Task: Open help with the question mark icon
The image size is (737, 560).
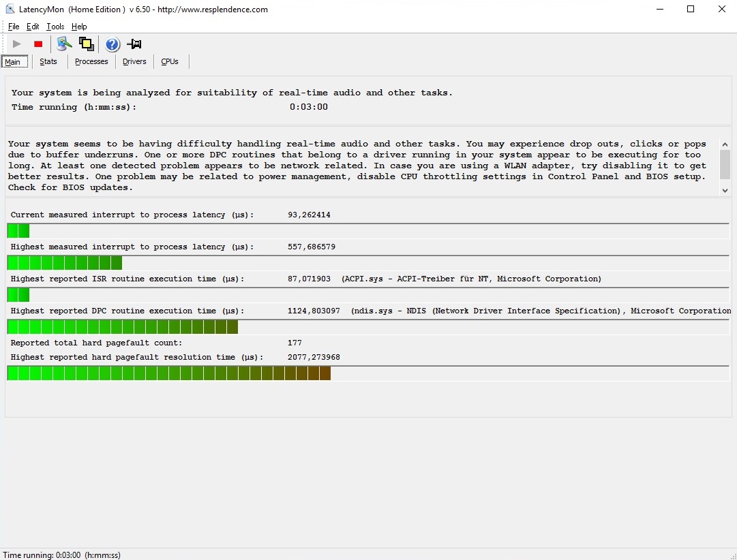Action: click(112, 44)
